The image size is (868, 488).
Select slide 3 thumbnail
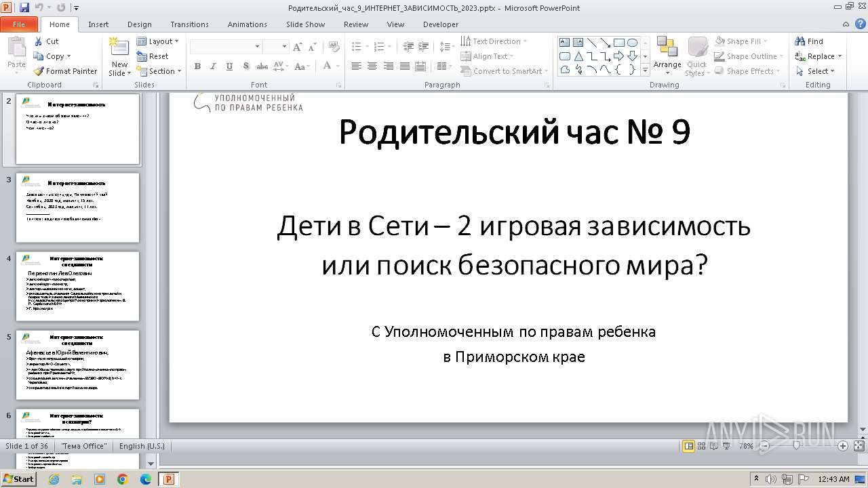77,207
